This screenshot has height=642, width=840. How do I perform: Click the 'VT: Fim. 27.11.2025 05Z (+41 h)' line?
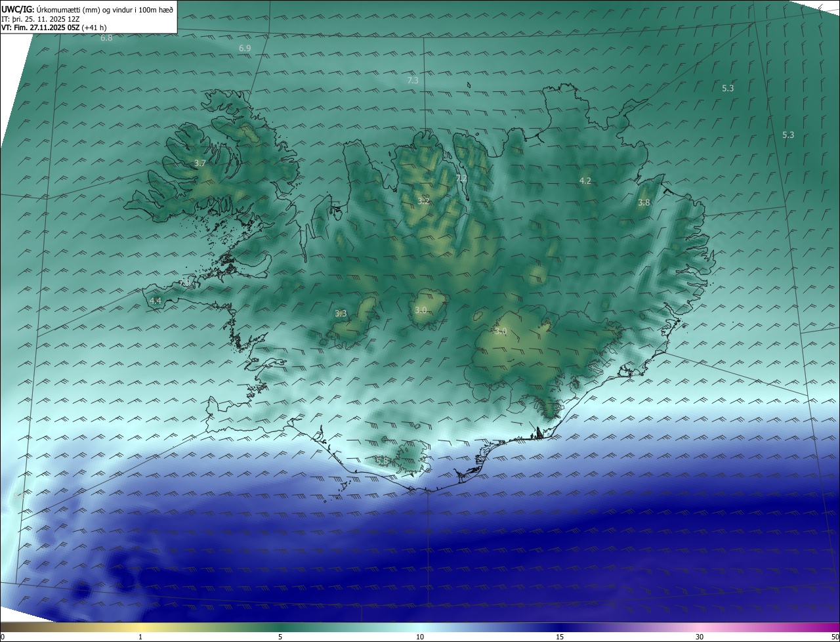[x=54, y=28]
